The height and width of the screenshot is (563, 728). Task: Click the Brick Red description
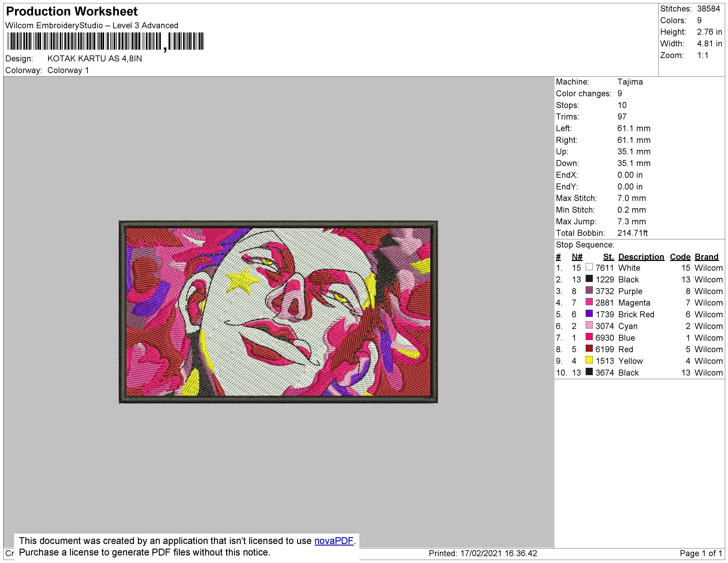click(x=636, y=315)
